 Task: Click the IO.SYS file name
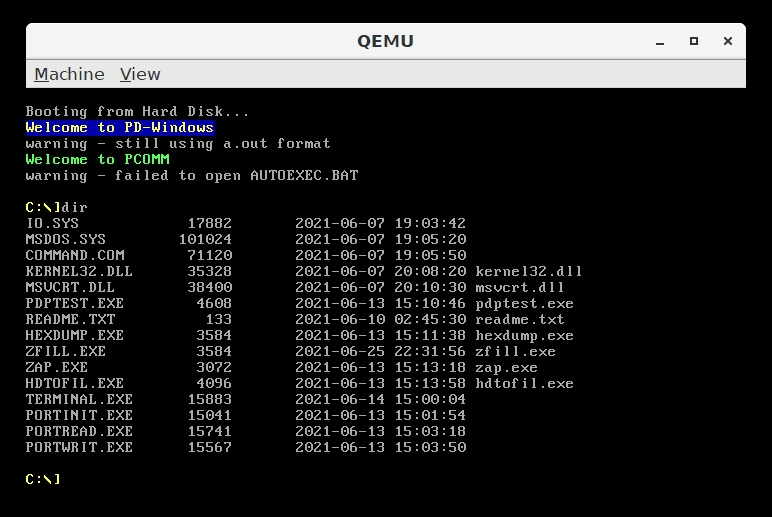click(52, 224)
